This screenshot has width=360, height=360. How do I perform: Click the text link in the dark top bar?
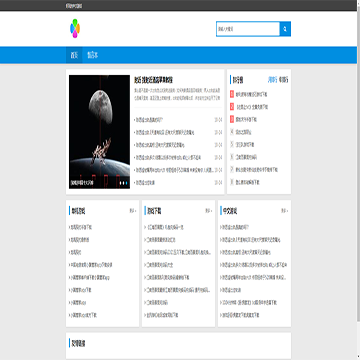click(74, 6)
